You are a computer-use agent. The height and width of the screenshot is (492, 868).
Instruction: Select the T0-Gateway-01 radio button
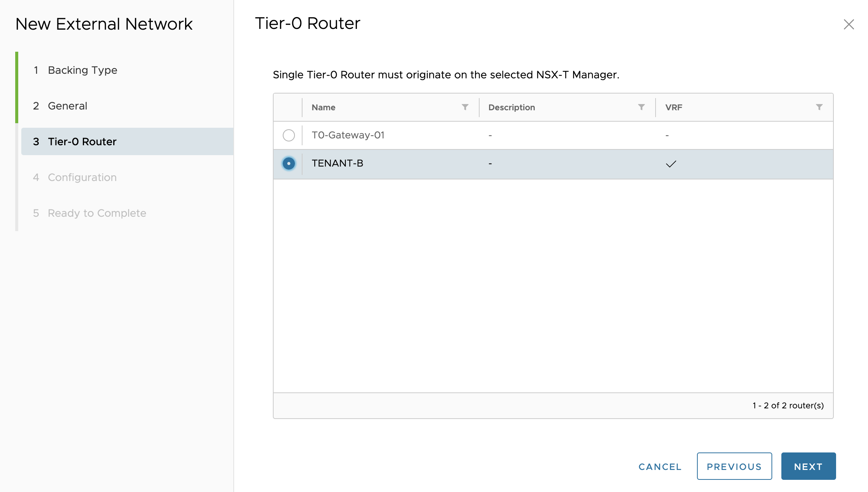point(288,135)
